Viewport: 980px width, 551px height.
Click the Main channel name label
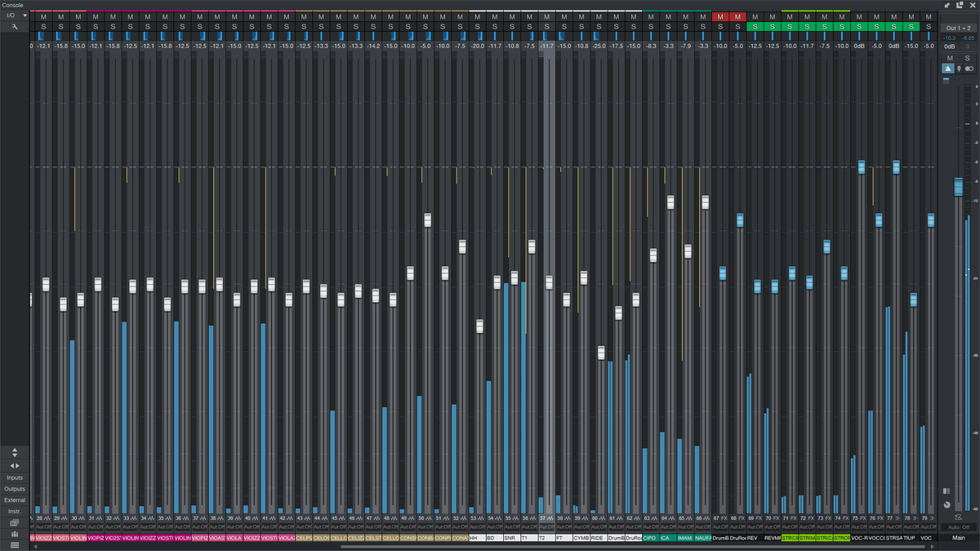959,538
